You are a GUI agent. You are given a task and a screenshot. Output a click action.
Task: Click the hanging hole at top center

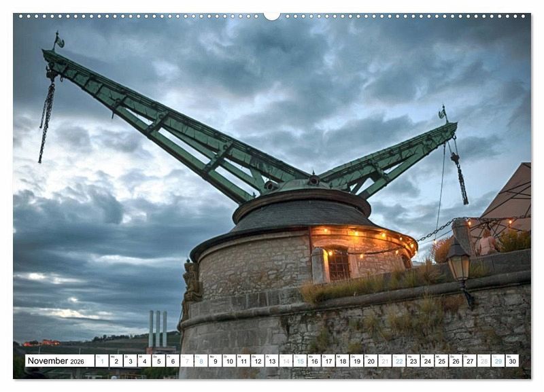(x=272, y=16)
